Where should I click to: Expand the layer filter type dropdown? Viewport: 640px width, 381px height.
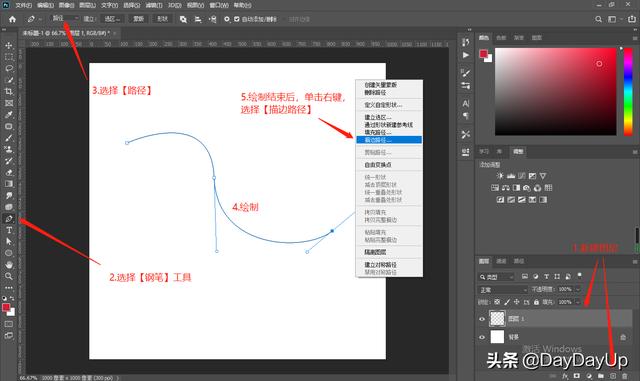(497, 277)
